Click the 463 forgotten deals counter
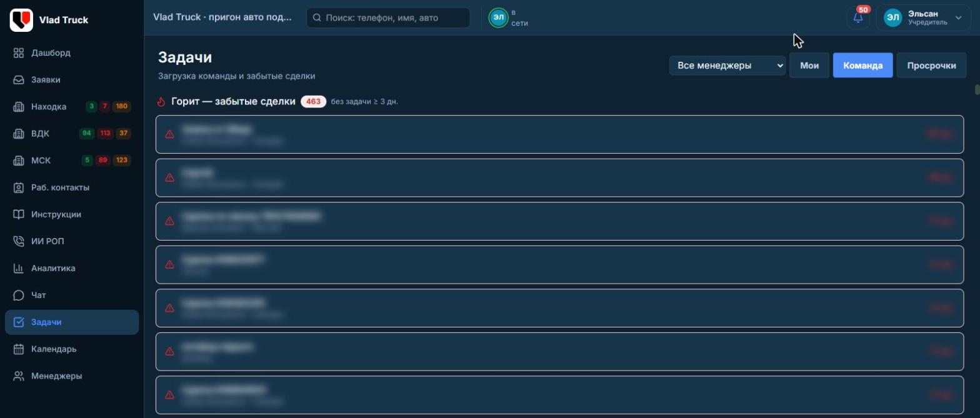This screenshot has width=980, height=418. click(x=313, y=101)
